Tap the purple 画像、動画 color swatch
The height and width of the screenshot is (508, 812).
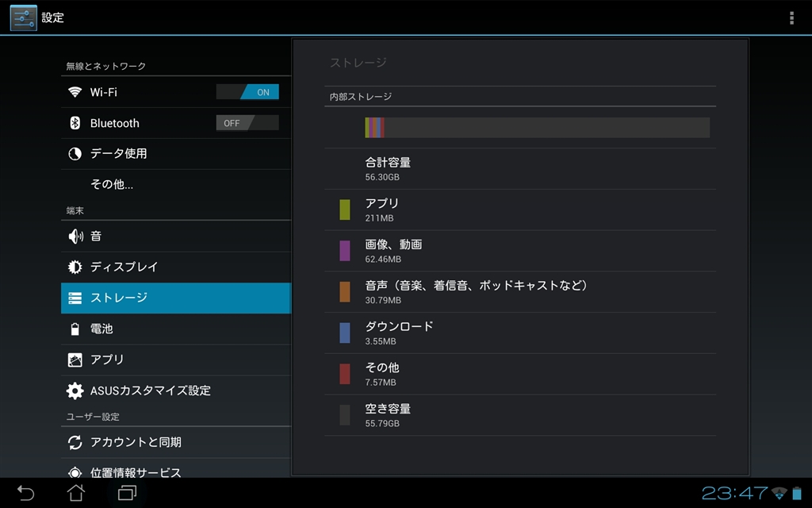coord(345,251)
